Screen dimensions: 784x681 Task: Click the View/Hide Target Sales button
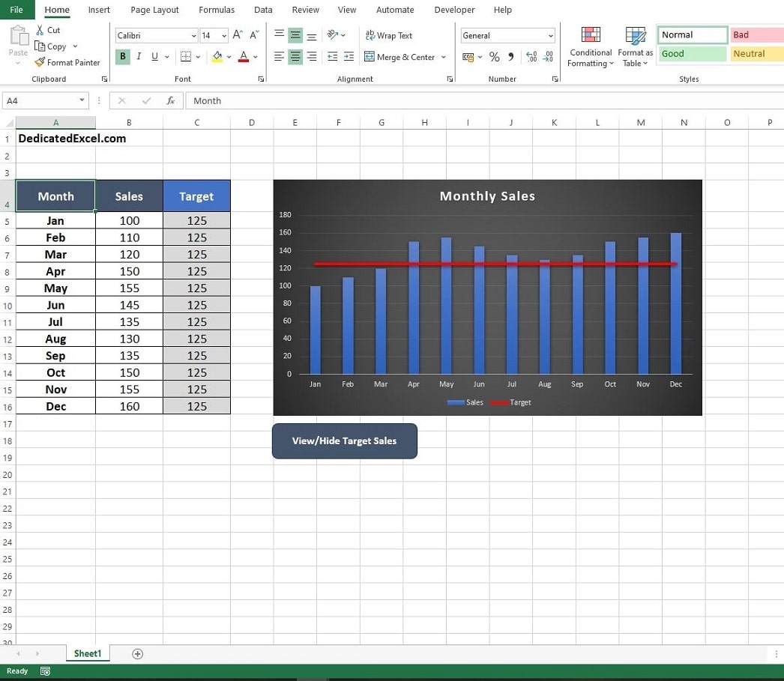click(x=345, y=441)
